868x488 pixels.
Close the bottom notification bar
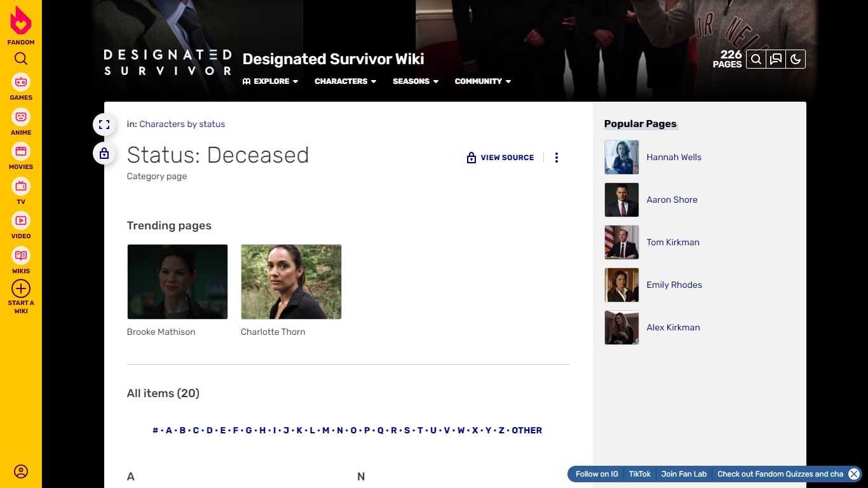pos(854,474)
